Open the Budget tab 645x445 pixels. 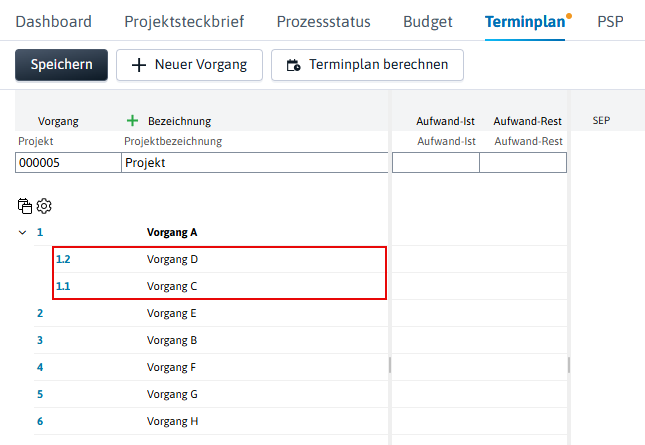point(428,22)
